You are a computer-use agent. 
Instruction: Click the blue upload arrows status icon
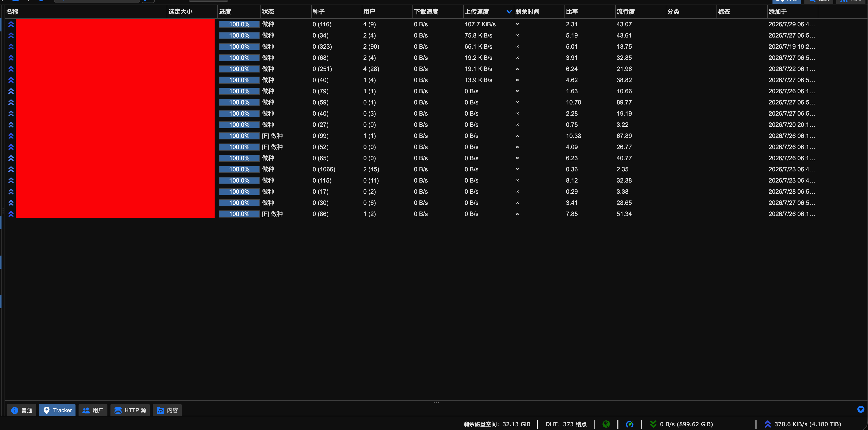point(768,424)
